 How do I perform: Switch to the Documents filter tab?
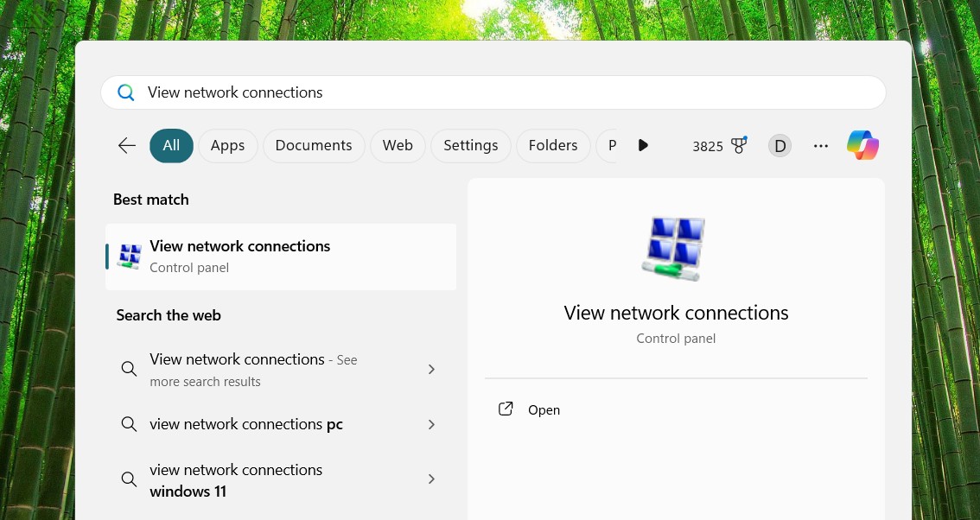[x=314, y=146]
